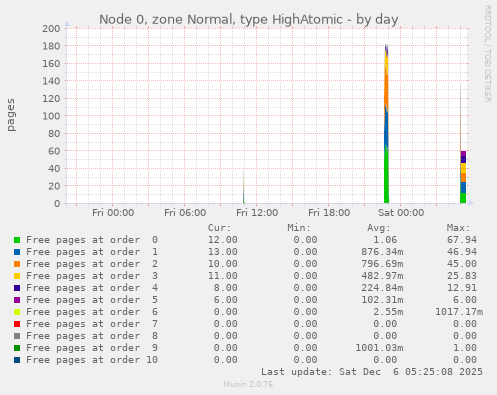This screenshot has height=395, width=497.
Task: Click the purple swatch for order 5
Action: pyautogui.click(x=17, y=300)
